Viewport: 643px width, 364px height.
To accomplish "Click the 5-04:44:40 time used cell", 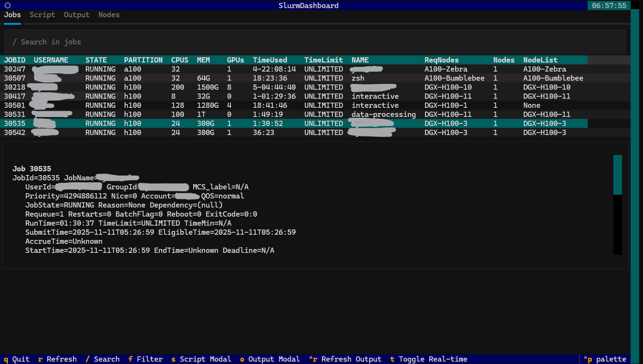I will click(x=274, y=87).
